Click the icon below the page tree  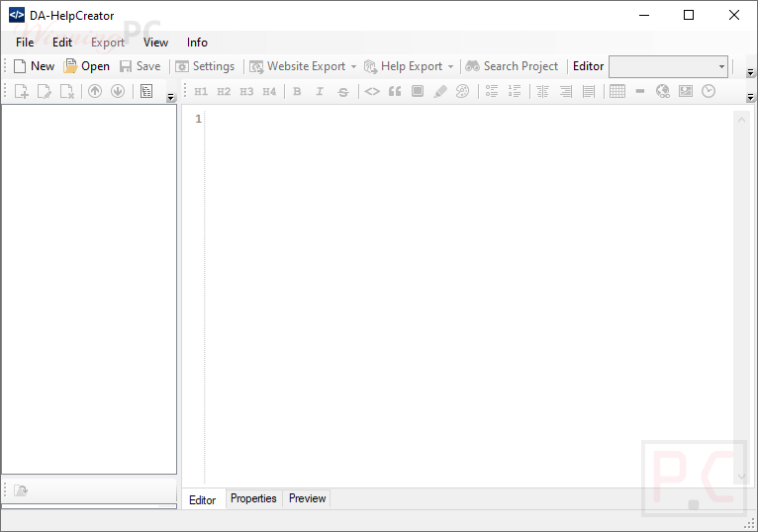[x=21, y=490]
